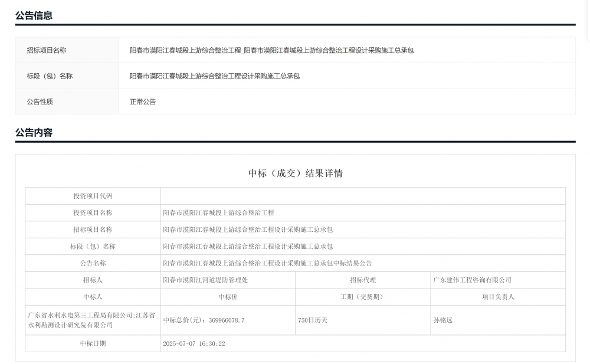The image size is (590, 364).
Task: Select the date 2025-07-07 16:30:22
Action: pos(194,344)
